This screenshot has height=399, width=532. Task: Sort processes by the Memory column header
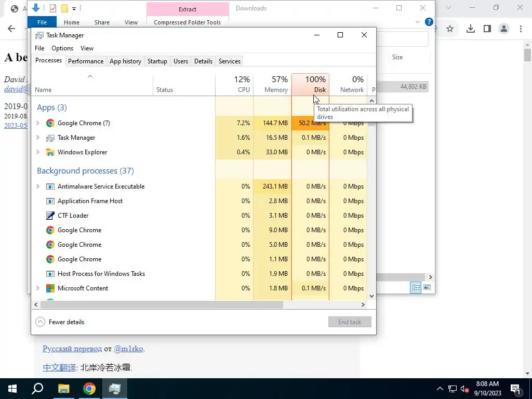(272, 85)
